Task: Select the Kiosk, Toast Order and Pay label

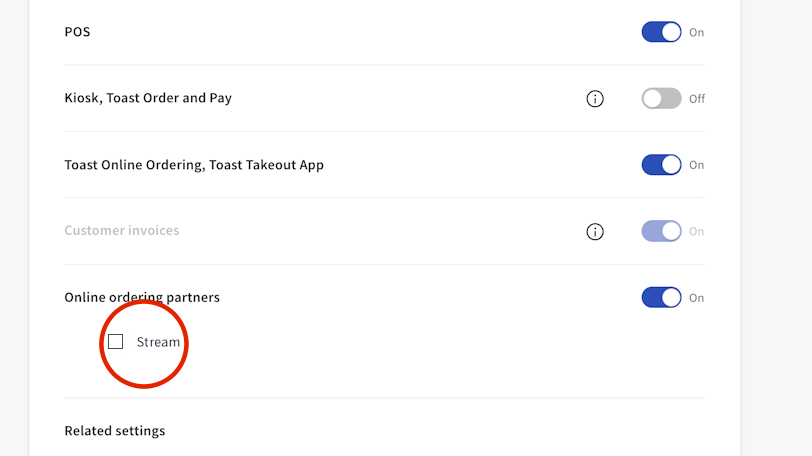Action: (x=148, y=99)
